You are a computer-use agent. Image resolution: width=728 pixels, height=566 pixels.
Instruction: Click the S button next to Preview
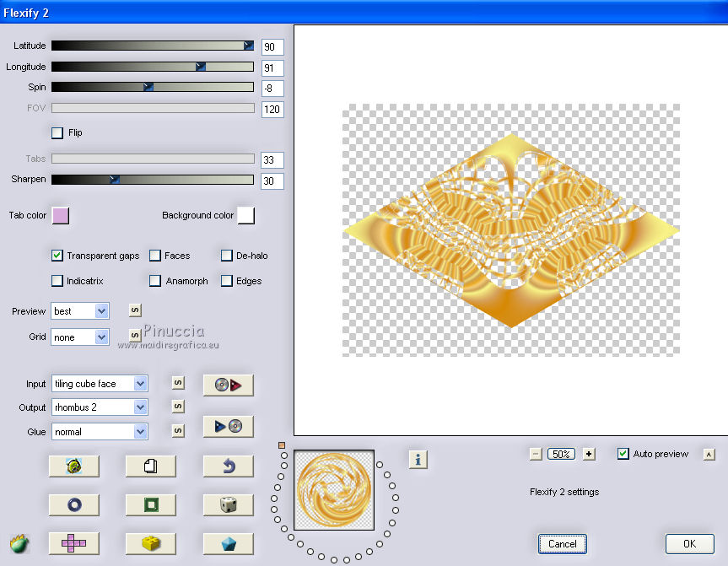135,310
